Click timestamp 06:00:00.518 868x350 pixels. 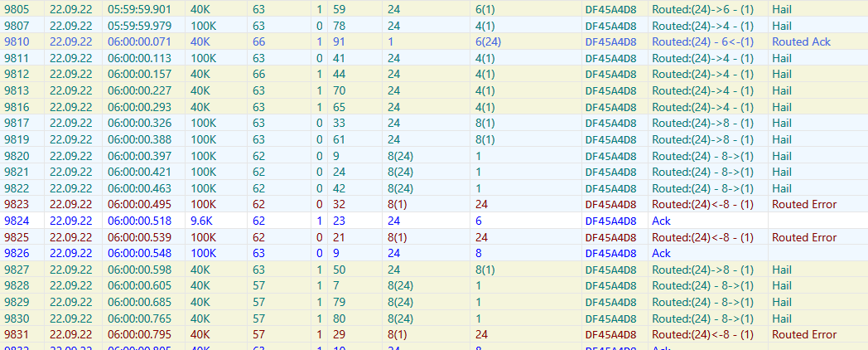(139, 221)
